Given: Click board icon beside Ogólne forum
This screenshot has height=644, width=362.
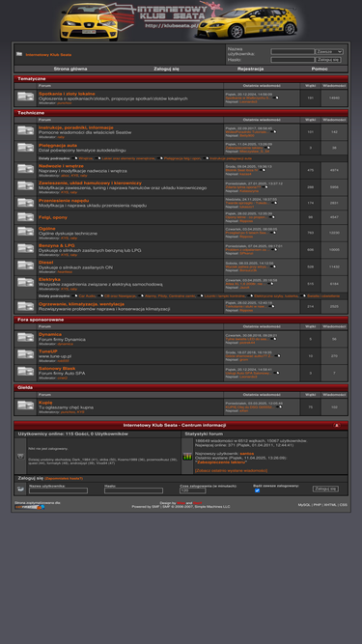Looking at the screenshot, I should coord(25,232).
